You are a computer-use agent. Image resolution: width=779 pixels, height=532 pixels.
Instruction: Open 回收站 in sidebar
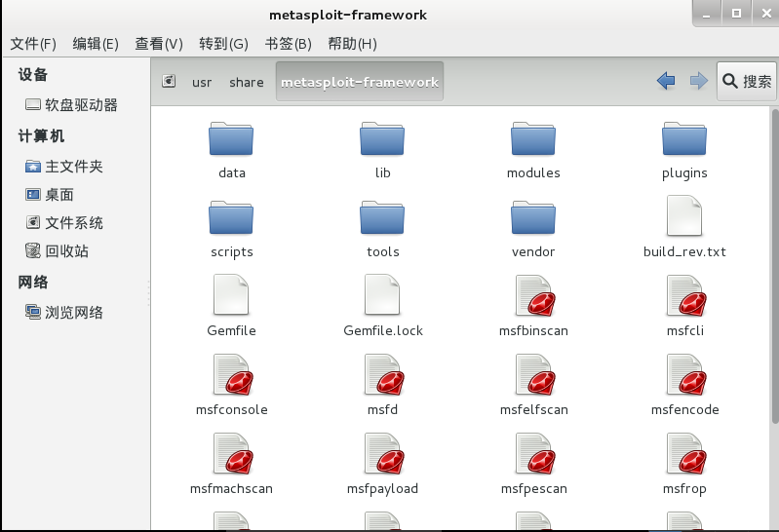pos(58,250)
